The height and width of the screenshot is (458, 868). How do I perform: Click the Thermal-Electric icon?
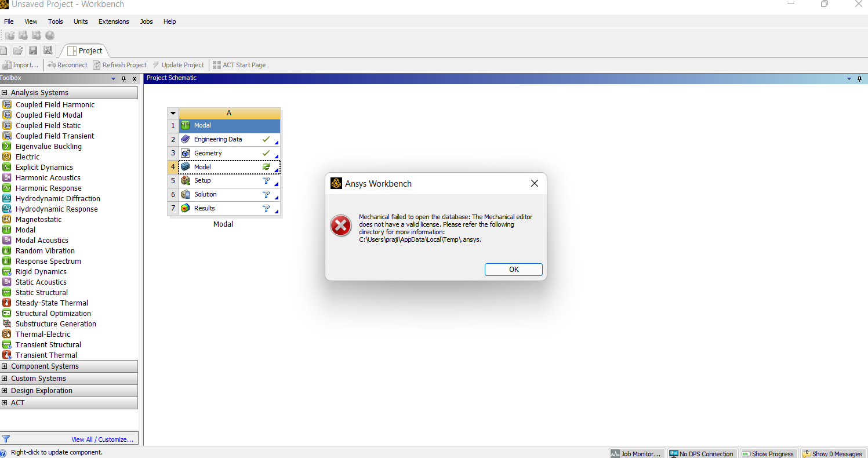(7, 334)
